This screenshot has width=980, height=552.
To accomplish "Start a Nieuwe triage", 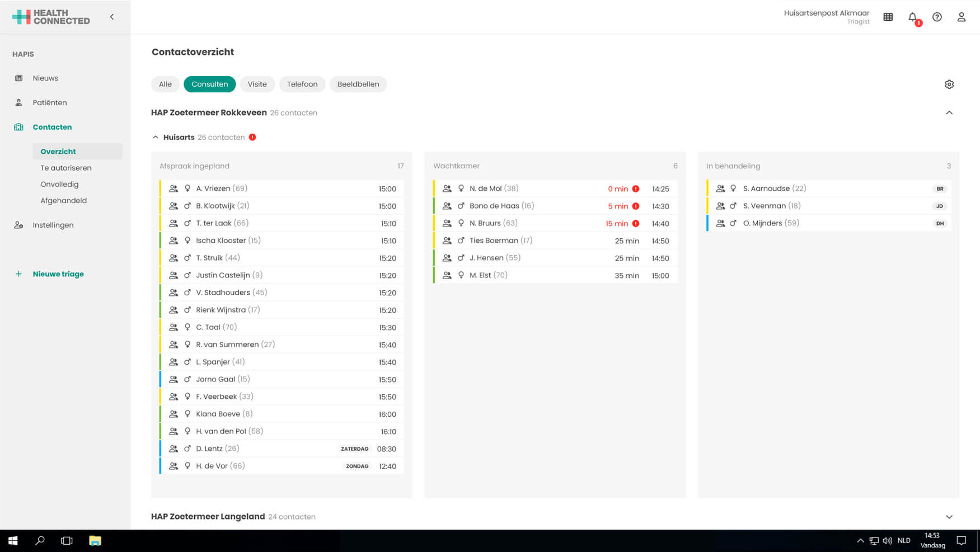I will point(58,274).
